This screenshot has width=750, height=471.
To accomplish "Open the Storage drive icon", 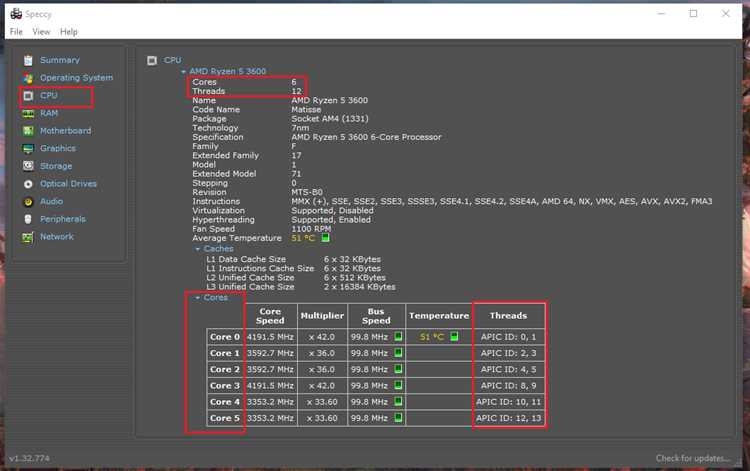I will coord(28,166).
